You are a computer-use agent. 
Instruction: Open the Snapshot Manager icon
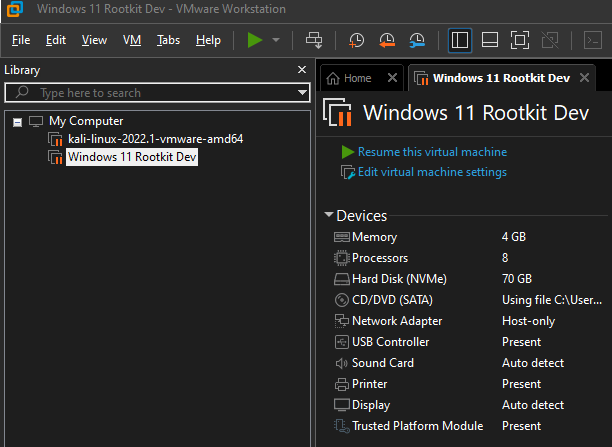[417, 40]
